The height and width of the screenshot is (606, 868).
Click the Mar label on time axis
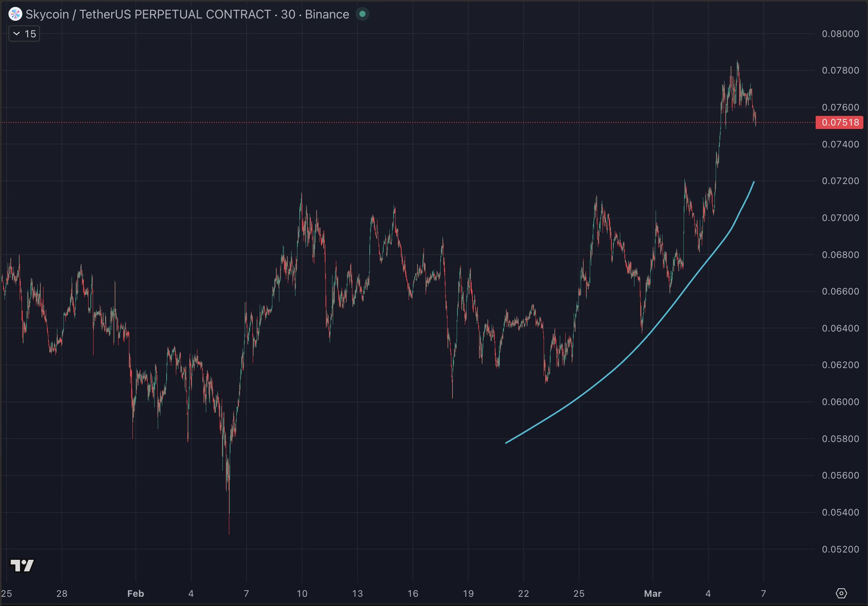tap(652, 593)
